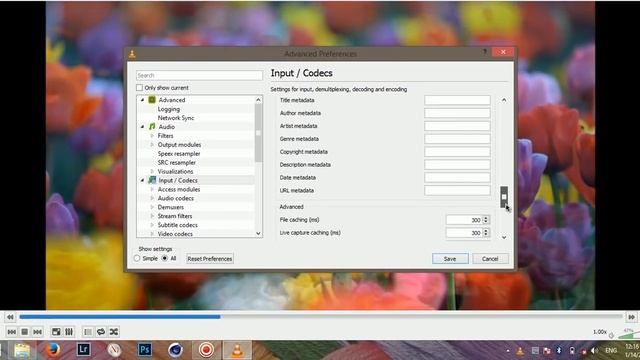The width and height of the screenshot is (640, 360).
Task: Click Cancel button
Action: tap(490, 259)
